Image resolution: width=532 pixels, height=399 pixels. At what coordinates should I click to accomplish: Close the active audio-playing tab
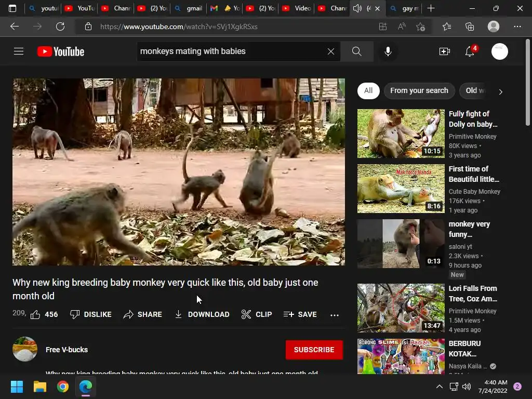(377, 8)
